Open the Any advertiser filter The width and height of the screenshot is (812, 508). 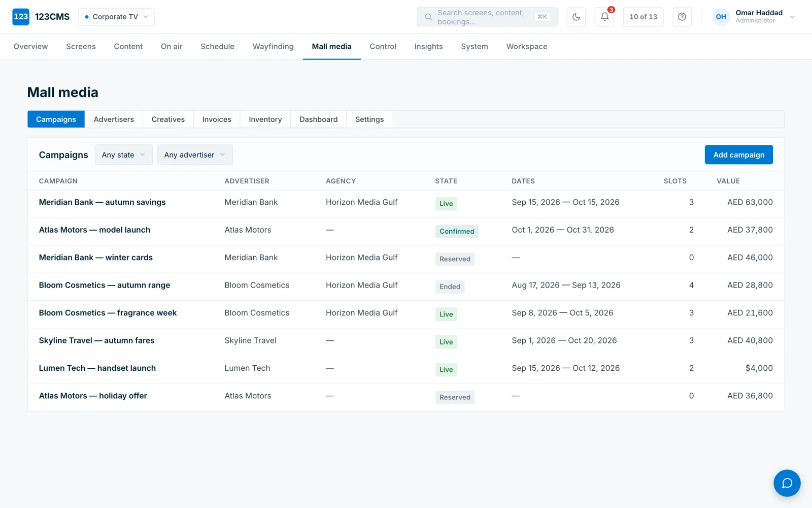(x=195, y=155)
